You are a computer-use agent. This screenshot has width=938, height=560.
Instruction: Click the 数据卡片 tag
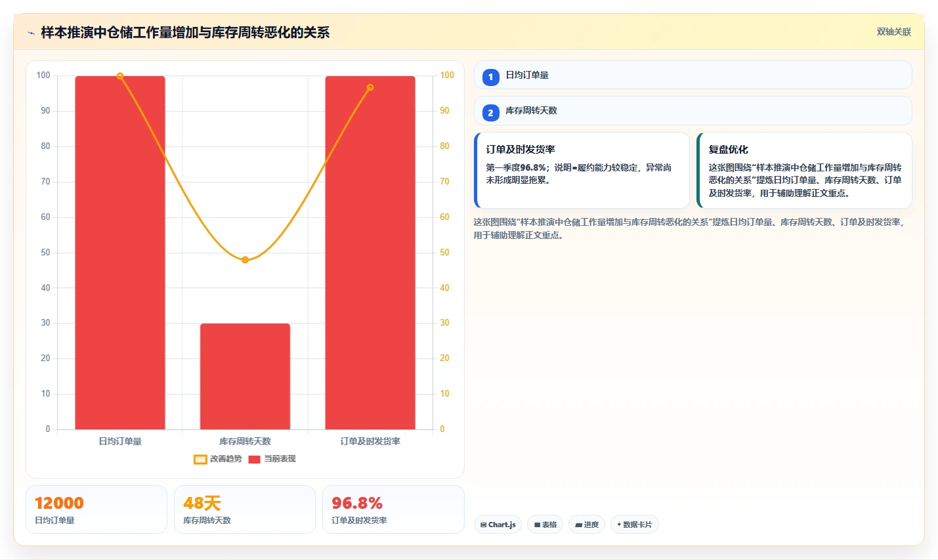pos(634,525)
